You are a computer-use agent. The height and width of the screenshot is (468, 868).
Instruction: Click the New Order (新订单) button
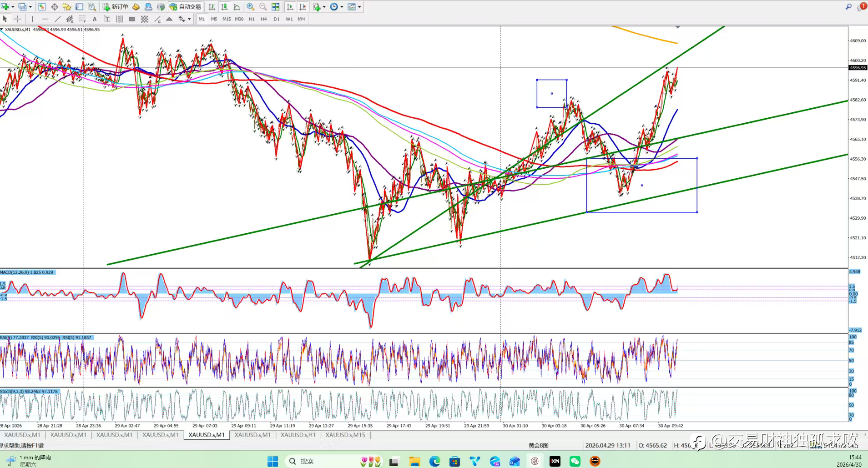click(115, 7)
